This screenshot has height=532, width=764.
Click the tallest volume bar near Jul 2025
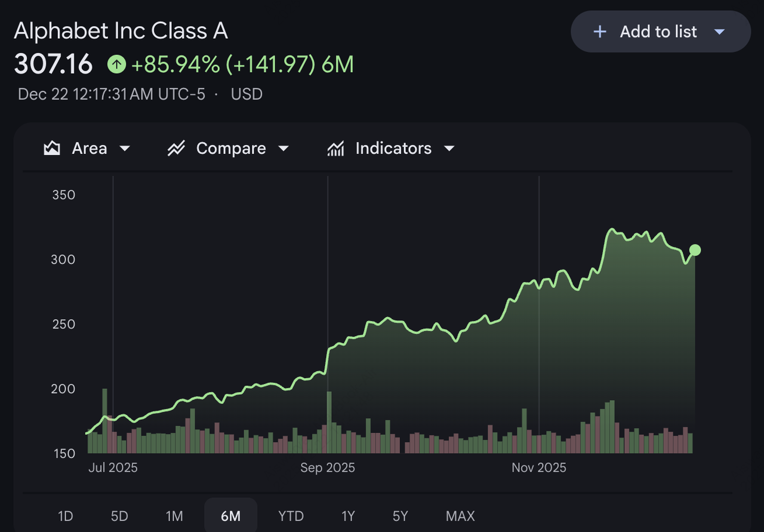(105, 420)
